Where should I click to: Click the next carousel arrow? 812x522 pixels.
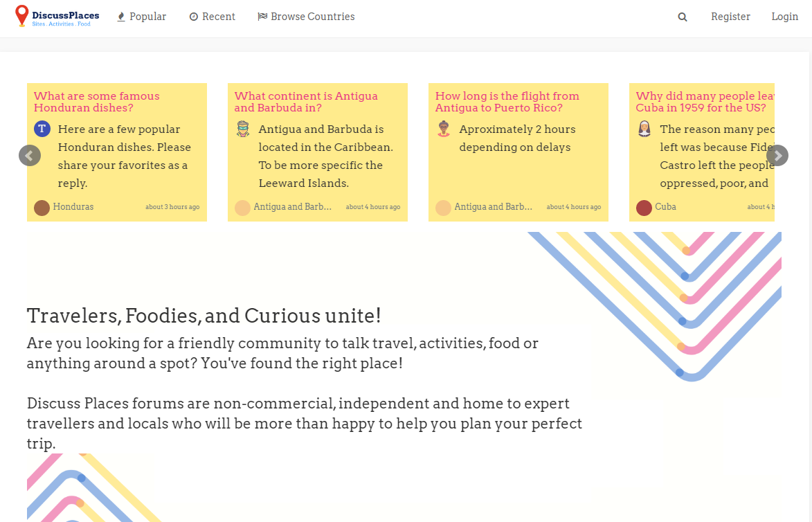coord(777,155)
